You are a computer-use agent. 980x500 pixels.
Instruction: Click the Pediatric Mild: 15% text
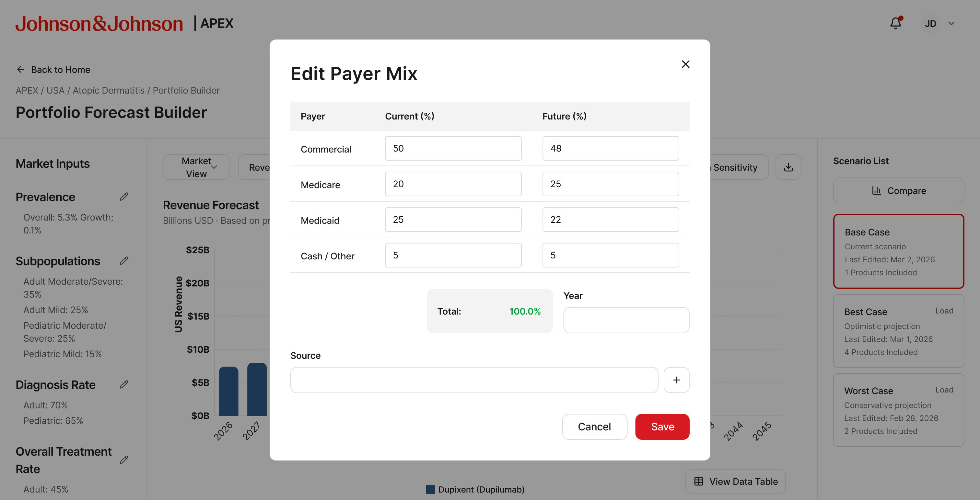(x=63, y=354)
